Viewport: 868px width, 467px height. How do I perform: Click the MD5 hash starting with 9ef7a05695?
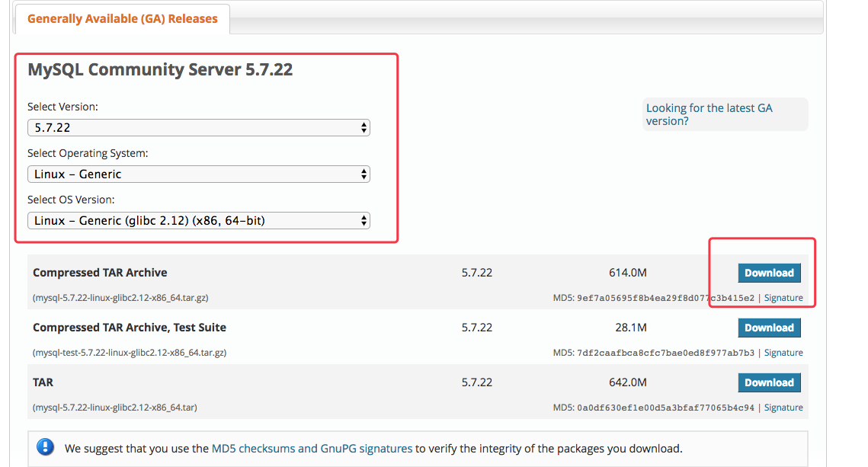click(665, 298)
